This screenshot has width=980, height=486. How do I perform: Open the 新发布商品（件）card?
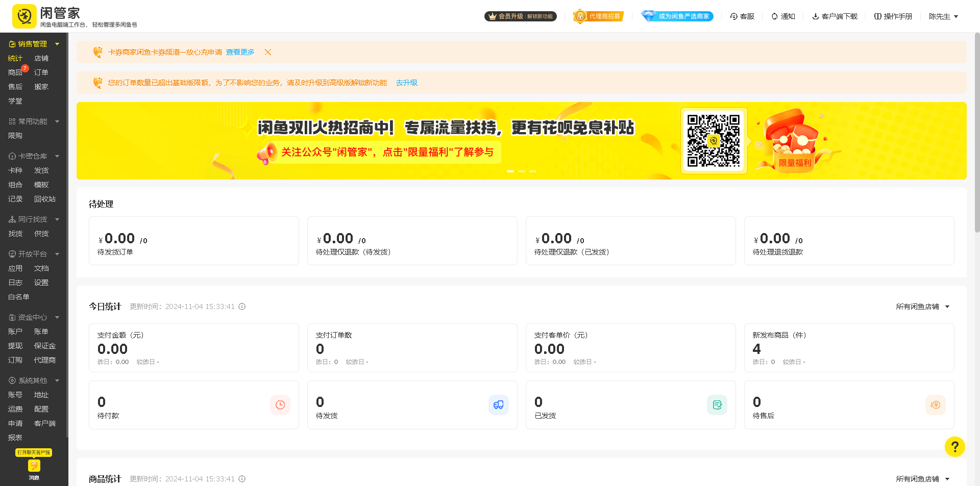[x=849, y=348]
